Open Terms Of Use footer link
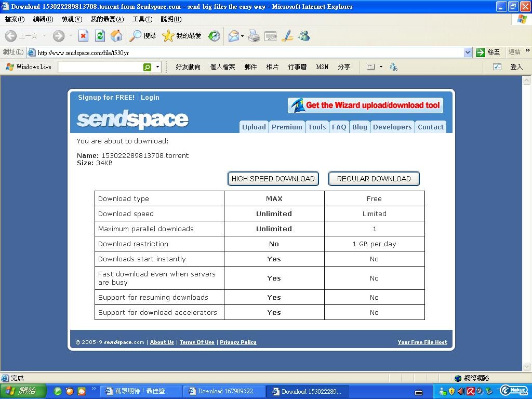Screen dimensions: 532x399 pyautogui.click(x=197, y=342)
